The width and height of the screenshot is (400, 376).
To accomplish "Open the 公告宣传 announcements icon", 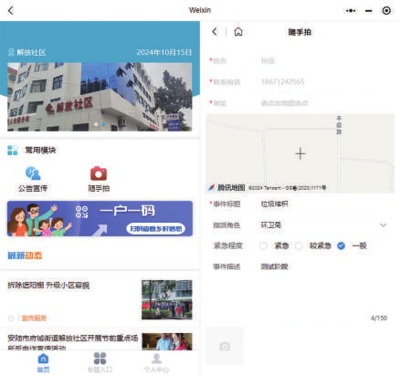I will [33, 173].
